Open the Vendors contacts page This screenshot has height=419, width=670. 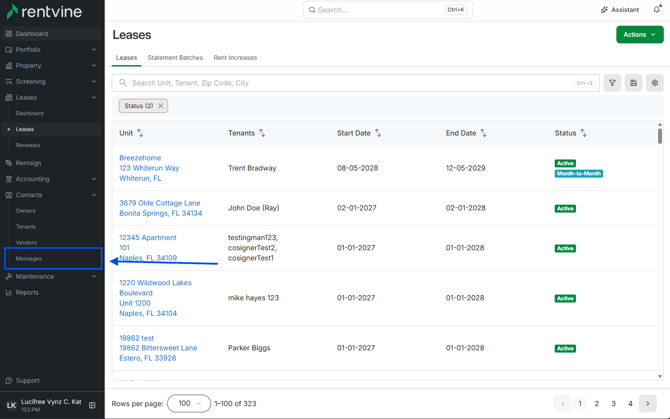click(26, 243)
